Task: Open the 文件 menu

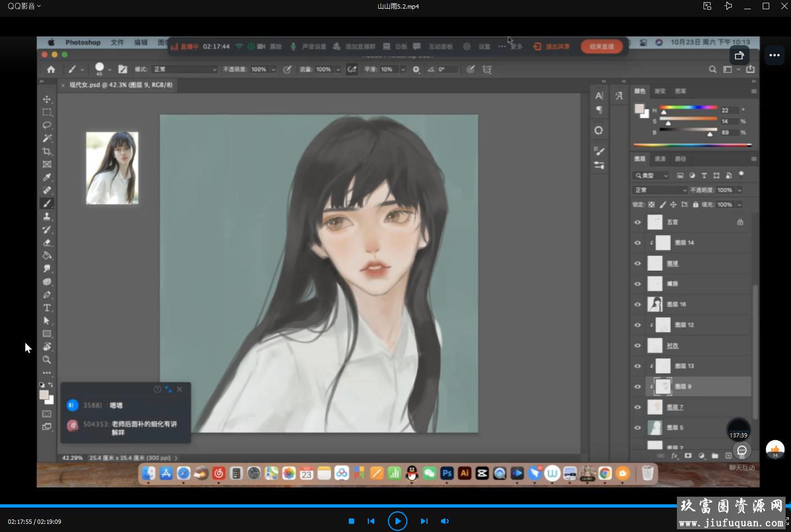Action: click(x=117, y=42)
